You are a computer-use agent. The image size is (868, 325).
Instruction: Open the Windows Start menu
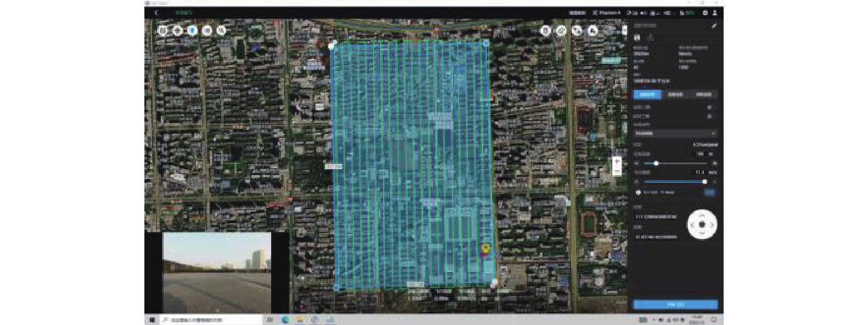tap(152, 319)
